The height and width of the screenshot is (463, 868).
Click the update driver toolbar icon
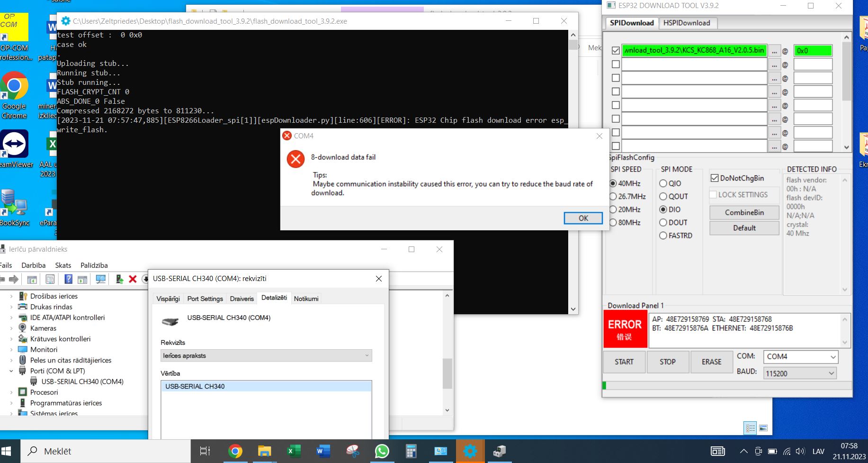click(x=119, y=279)
